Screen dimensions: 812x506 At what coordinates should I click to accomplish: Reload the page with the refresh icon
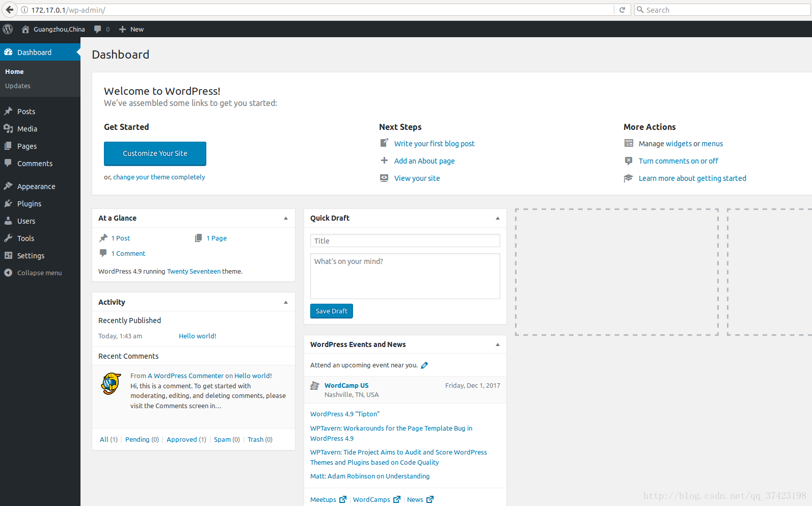(622, 10)
